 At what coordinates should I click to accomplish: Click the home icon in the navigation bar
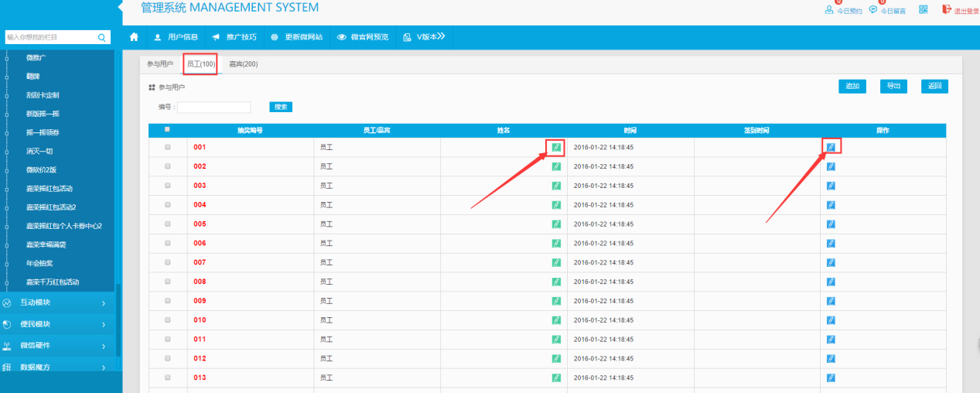point(134,37)
